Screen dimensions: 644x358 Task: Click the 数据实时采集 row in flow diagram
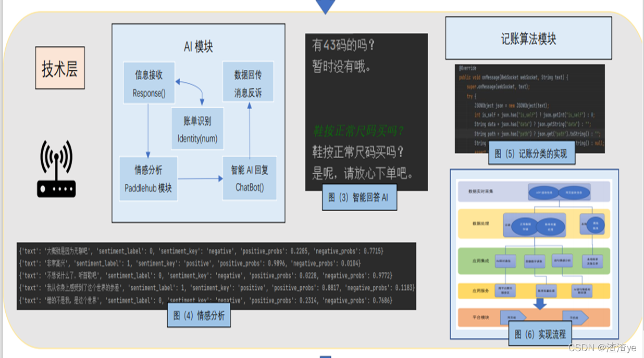pos(534,191)
